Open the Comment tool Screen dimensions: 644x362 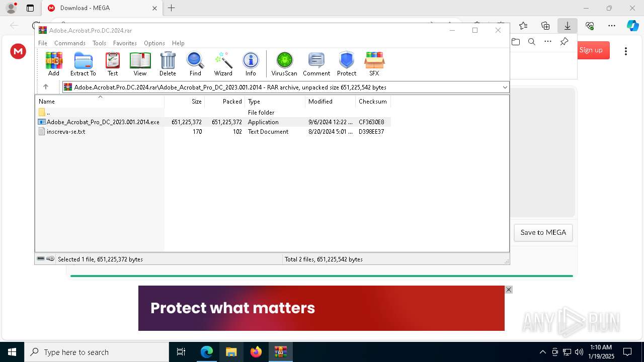coord(316,64)
